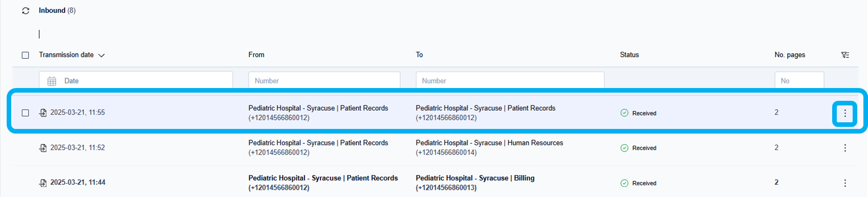Click the Status column header

click(630, 55)
